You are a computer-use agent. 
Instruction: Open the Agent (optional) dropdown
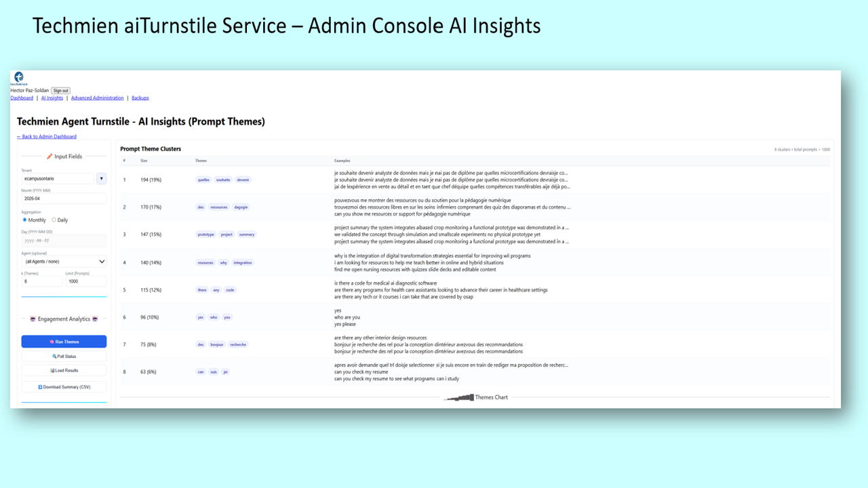coord(64,262)
